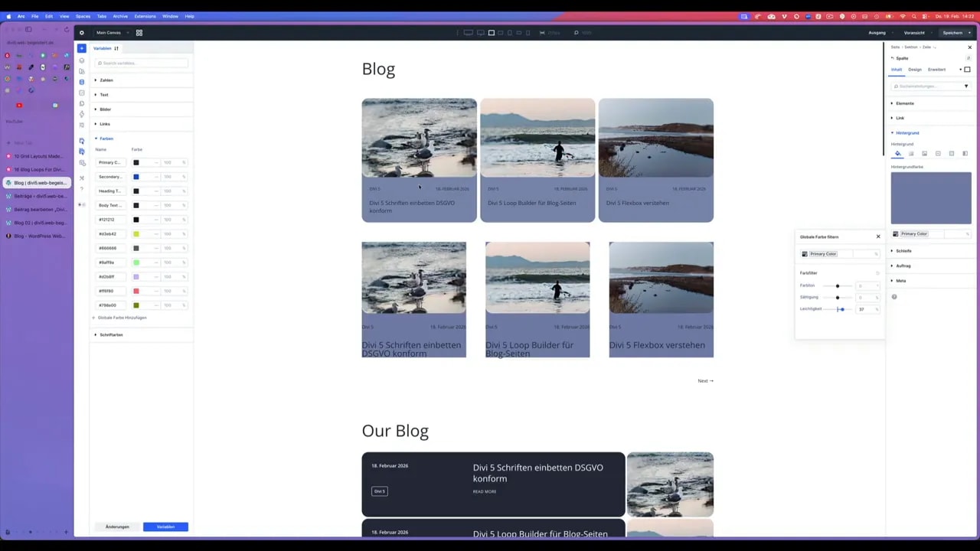Screen dimensions: 980x551
Task: Click the Secondary color swatch in Farben
Action: coord(136,177)
